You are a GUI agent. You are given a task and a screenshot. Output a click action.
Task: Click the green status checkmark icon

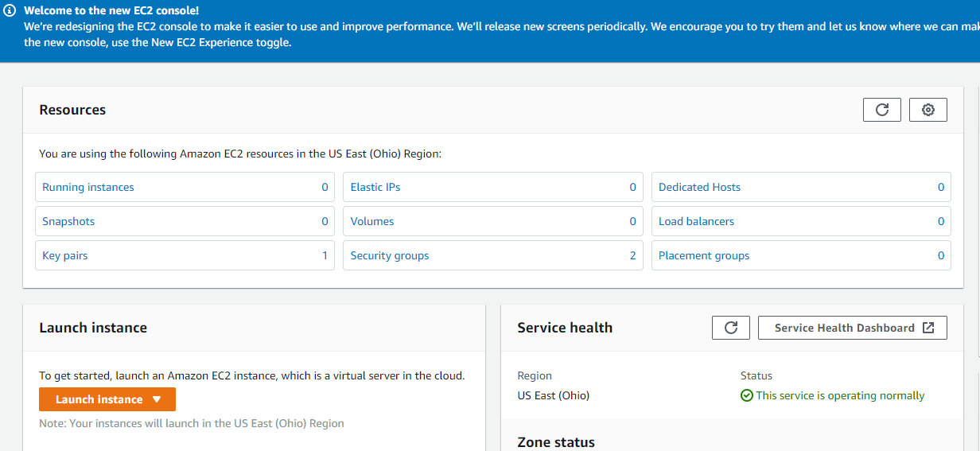point(746,395)
